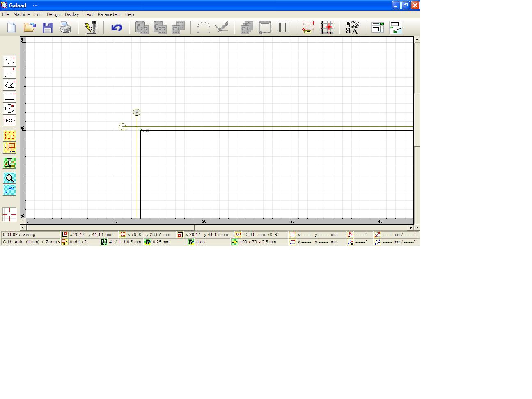Image resolution: width=532 pixels, height=399 pixels.
Task: Click the horizontal scrollbar right arrow
Action: pyautogui.click(x=410, y=227)
